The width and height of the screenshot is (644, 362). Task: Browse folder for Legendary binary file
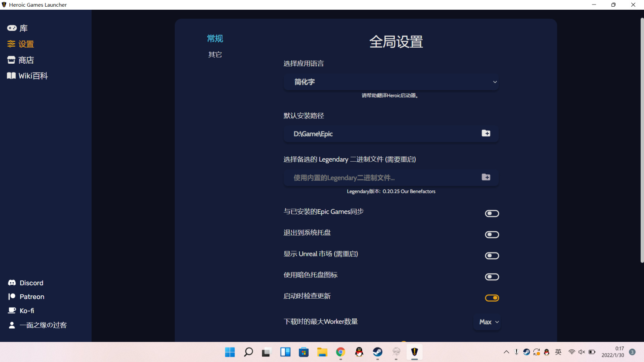coord(486,177)
